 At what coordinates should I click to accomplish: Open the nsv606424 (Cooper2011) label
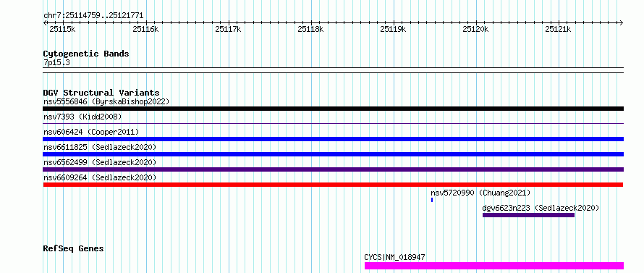click(x=91, y=132)
